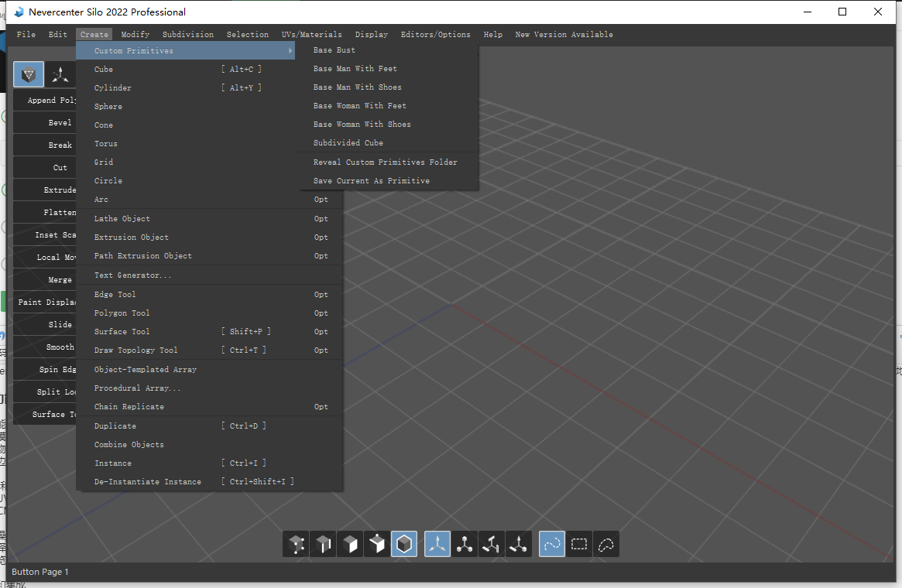Open the Selection menu
902x588 pixels.
pos(247,35)
